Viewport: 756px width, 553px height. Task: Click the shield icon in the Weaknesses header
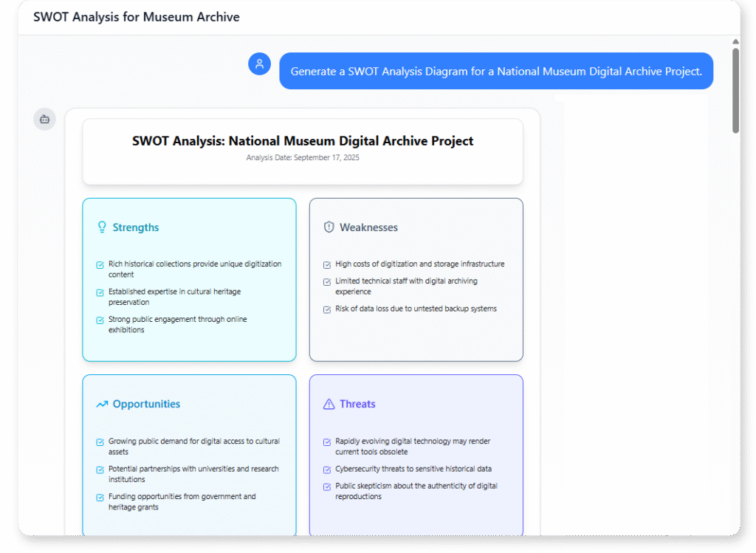[329, 227]
